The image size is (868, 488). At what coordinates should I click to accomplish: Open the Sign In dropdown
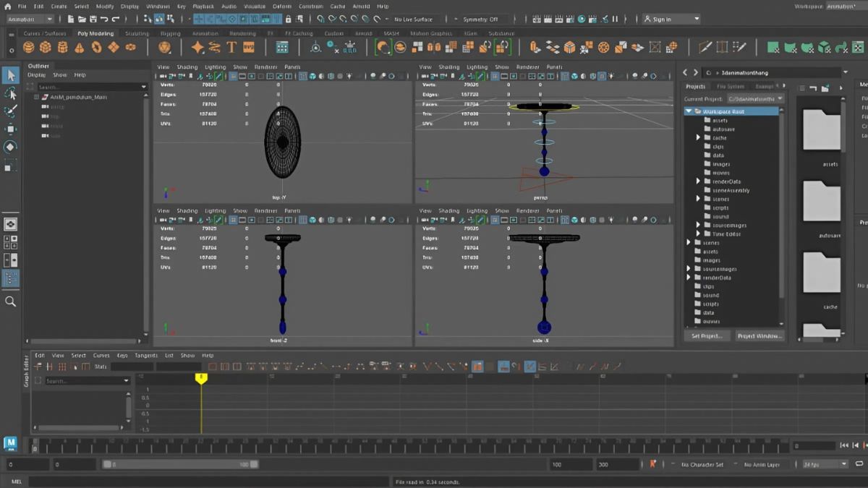tap(671, 19)
